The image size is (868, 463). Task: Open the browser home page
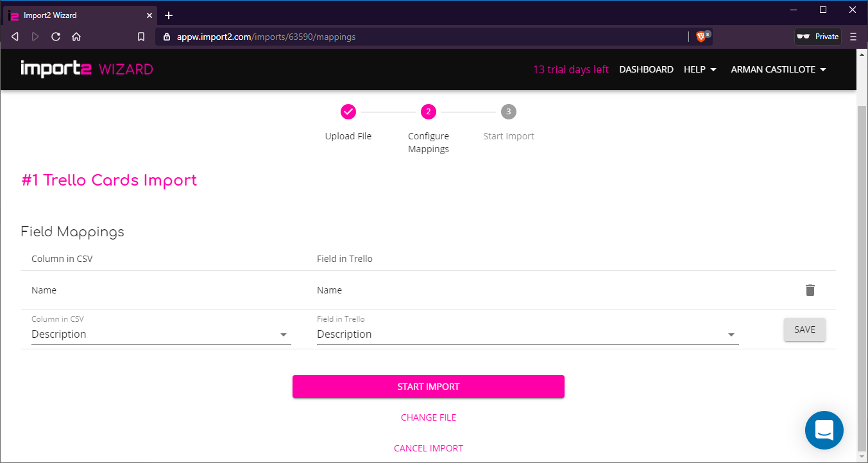(76, 37)
